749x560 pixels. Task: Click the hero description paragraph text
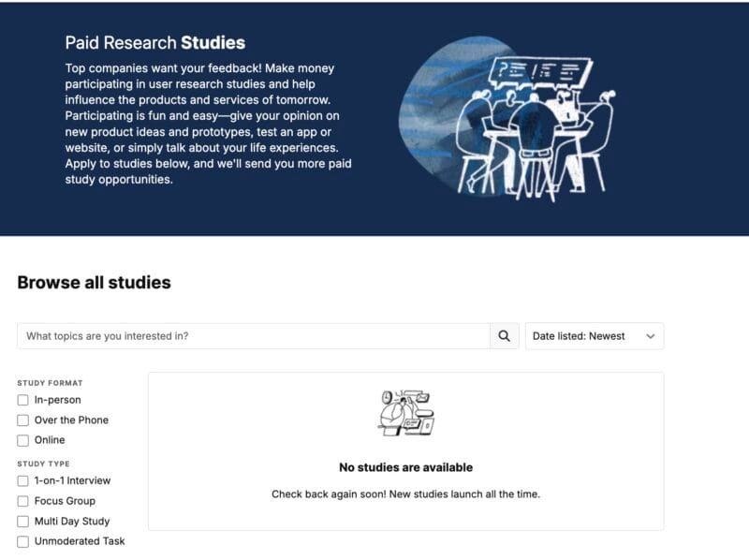206,124
